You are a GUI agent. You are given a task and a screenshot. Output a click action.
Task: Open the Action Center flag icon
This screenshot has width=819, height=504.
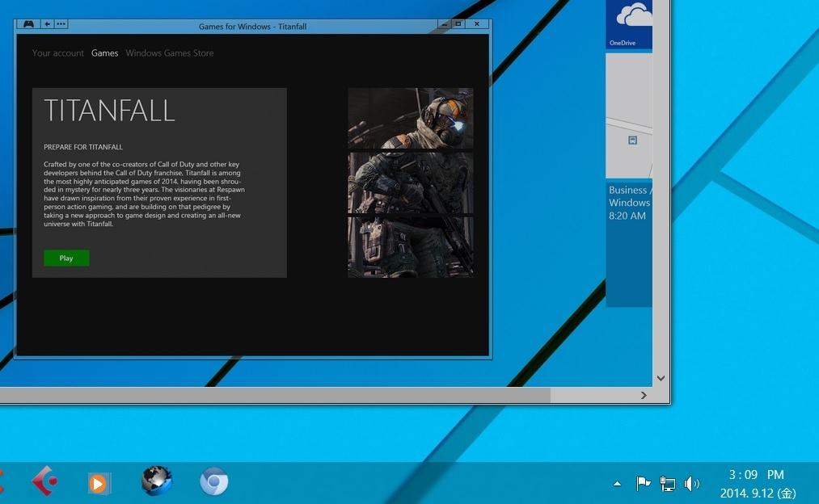[643, 484]
